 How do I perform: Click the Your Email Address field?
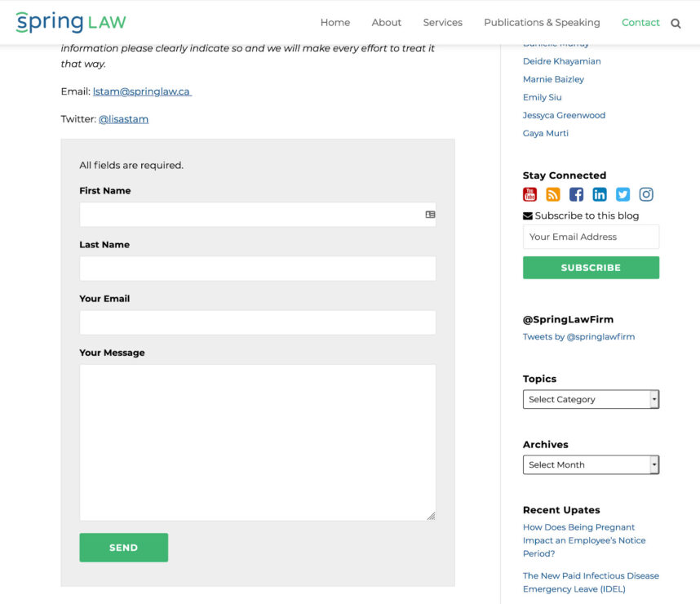591,237
